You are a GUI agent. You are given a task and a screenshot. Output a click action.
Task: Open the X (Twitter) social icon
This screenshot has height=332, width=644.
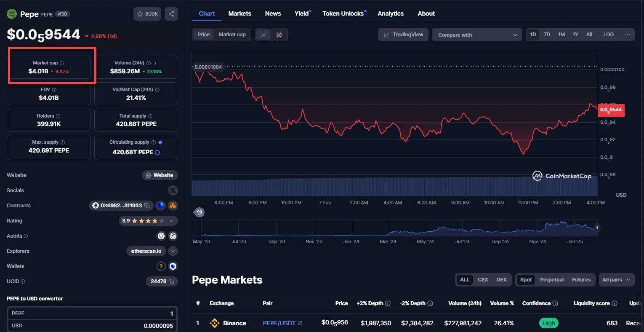(173, 190)
